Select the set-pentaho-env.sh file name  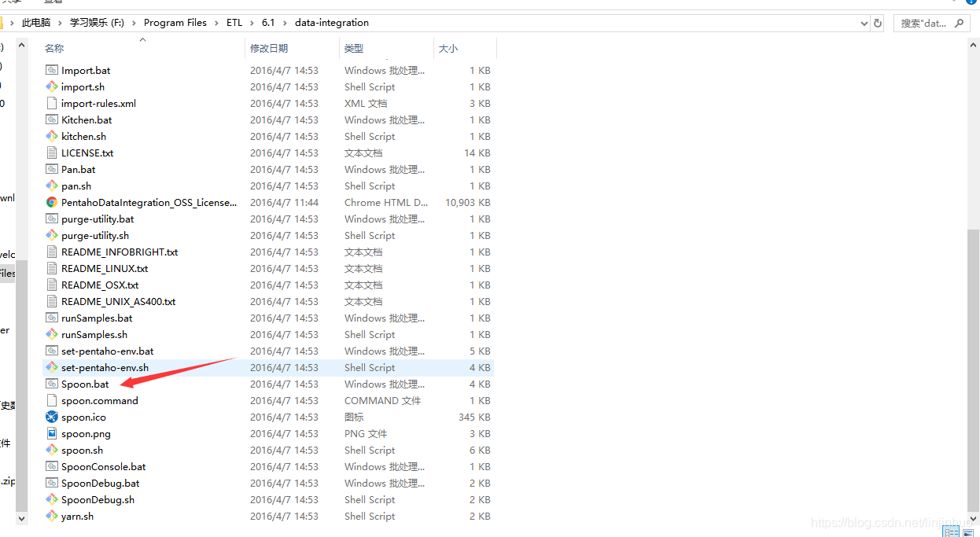105,367
